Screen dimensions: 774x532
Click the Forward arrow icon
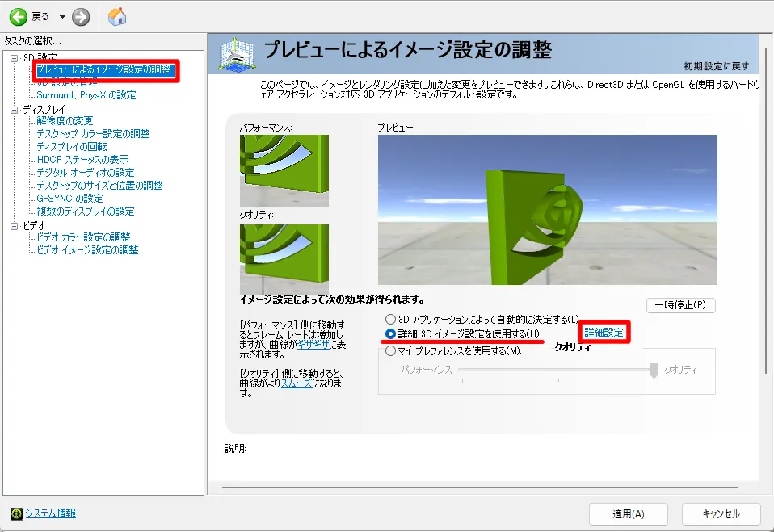click(x=80, y=16)
